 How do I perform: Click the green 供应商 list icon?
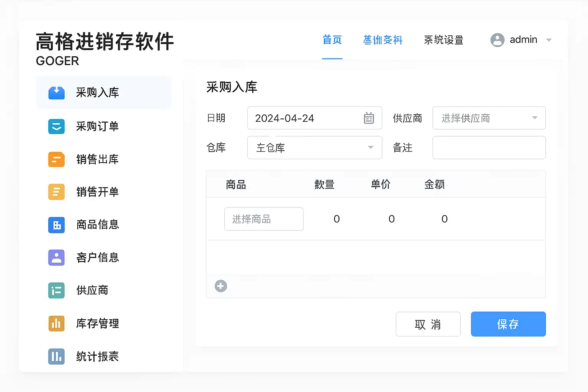coord(57,291)
